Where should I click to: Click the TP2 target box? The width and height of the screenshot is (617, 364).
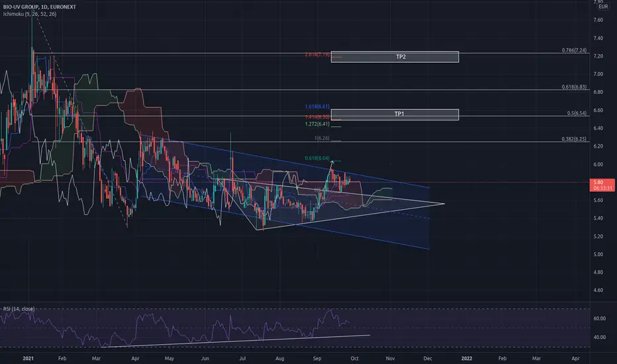click(395, 57)
